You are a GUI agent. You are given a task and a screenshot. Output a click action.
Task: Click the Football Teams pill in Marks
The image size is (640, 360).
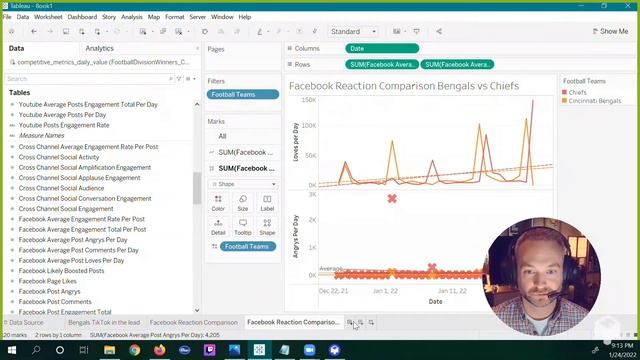[248, 247]
